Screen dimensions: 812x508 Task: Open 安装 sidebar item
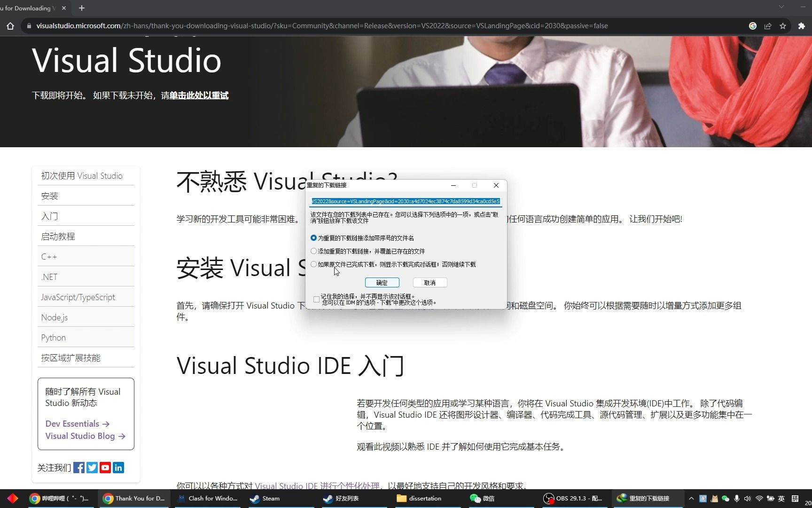(x=86, y=196)
